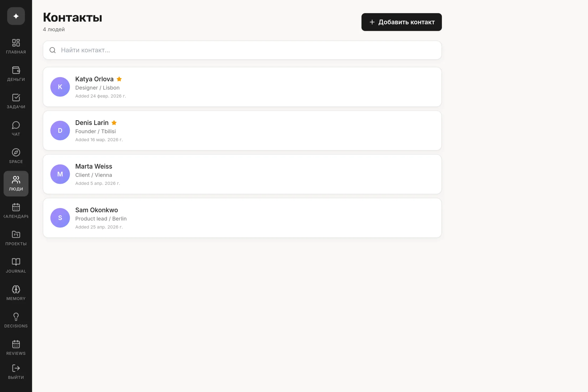The height and width of the screenshot is (392, 588).
Task: Open the Главная dashboard icon
Action: [16, 43]
